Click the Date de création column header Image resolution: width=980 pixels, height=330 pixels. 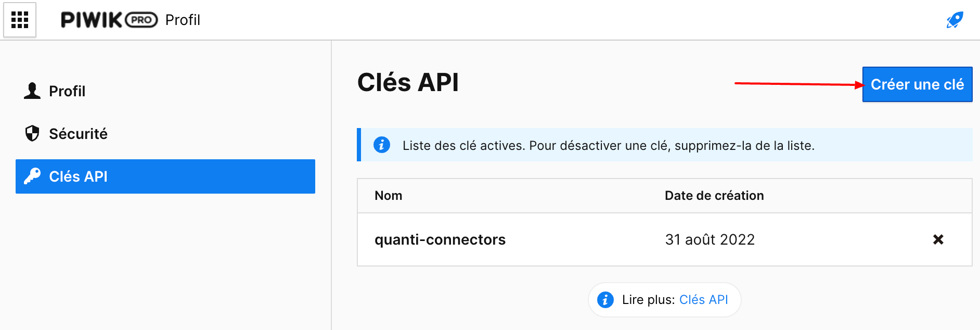714,195
